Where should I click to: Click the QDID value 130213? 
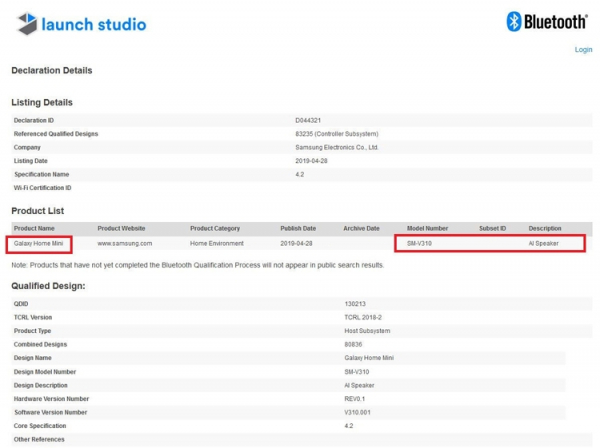(x=355, y=302)
